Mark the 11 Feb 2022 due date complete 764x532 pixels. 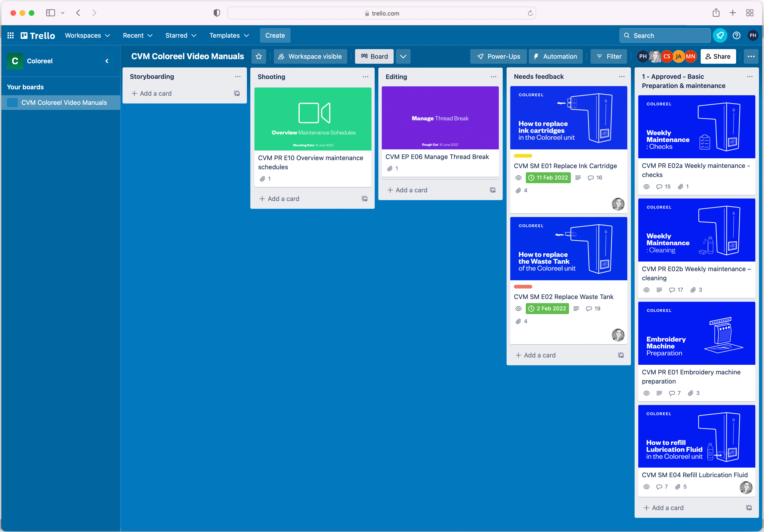(532, 177)
